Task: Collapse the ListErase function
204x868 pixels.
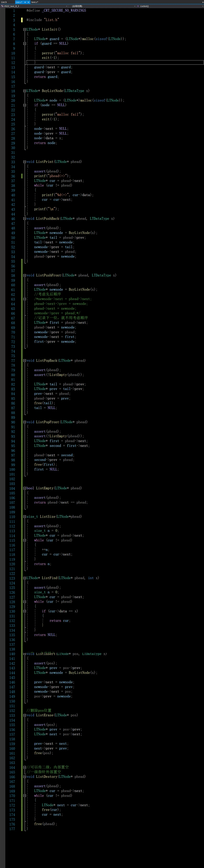Action: pyautogui.click(x=25, y=715)
